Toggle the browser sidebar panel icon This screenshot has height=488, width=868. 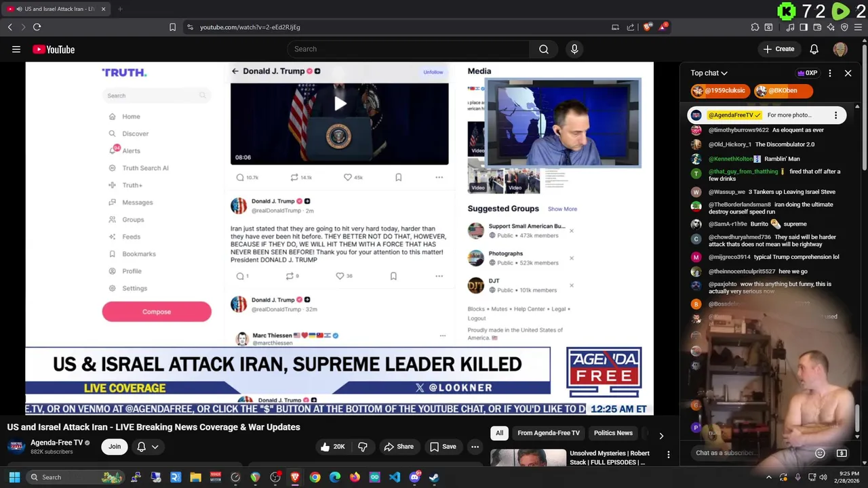[804, 27]
